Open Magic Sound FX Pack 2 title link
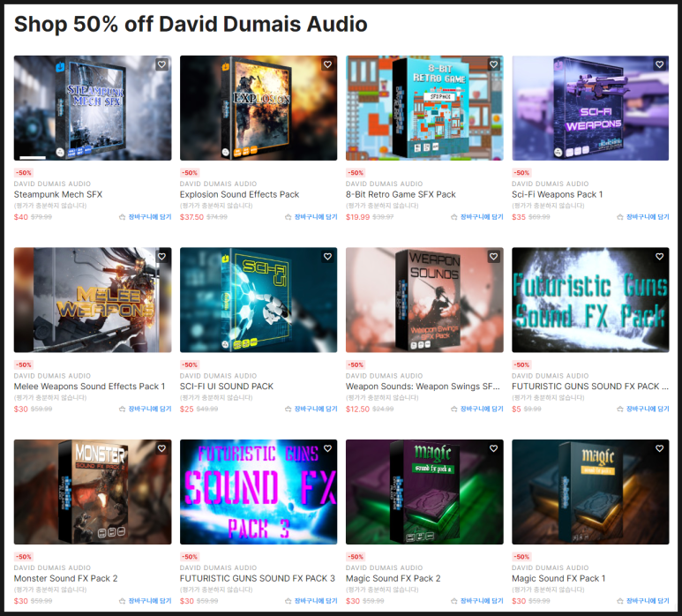 pyautogui.click(x=393, y=578)
